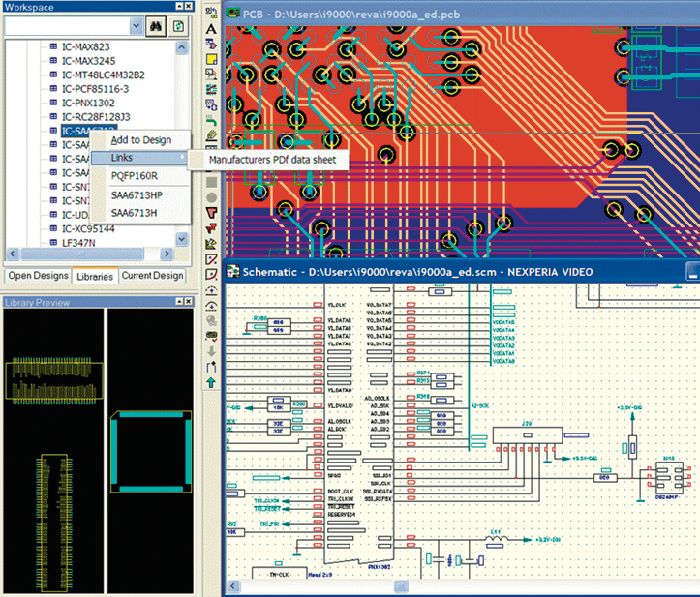Toggle the Workspace panel pin button
Image resolution: width=700 pixels, height=597 pixels.
point(179,7)
